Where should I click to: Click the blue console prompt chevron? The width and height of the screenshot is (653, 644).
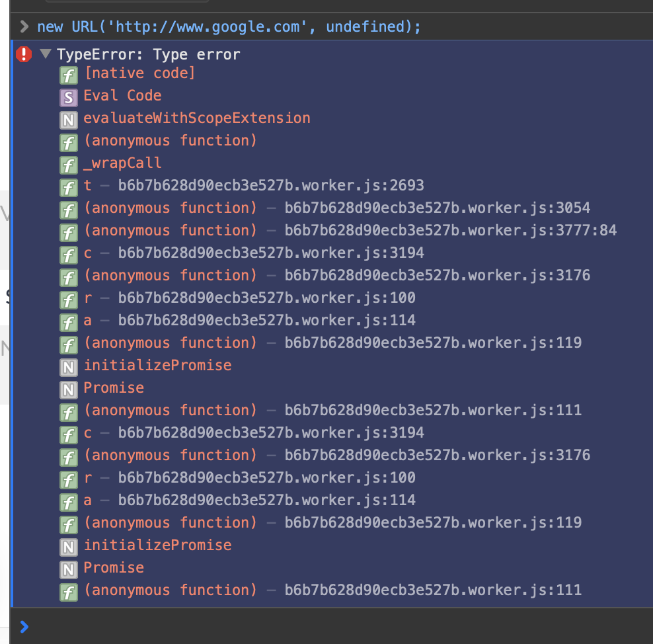[x=24, y=627]
